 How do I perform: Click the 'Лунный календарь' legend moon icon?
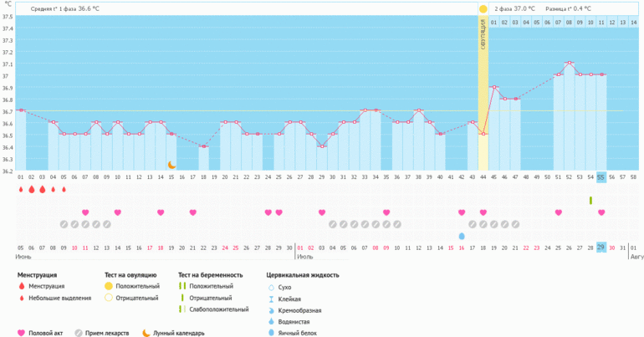coord(146,333)
